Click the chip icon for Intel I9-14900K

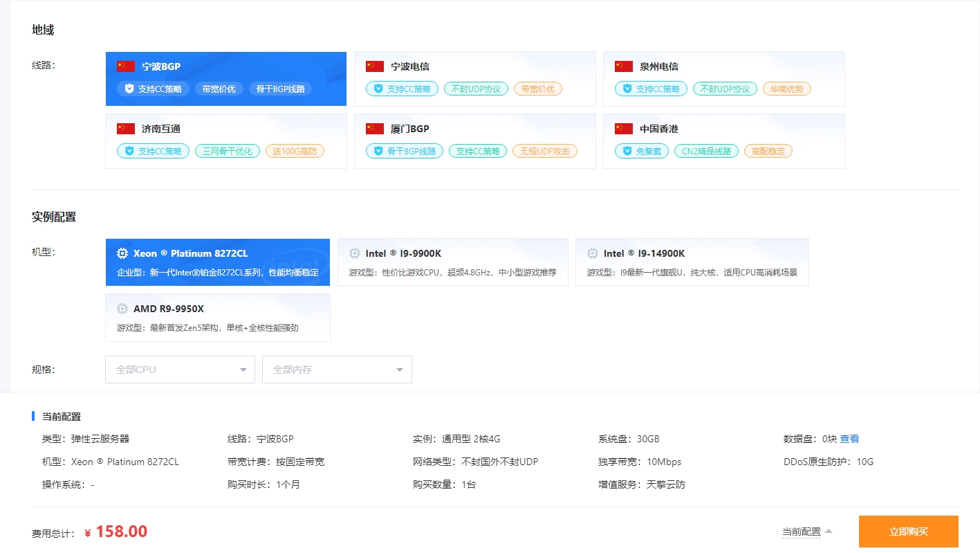pos(592,253)
